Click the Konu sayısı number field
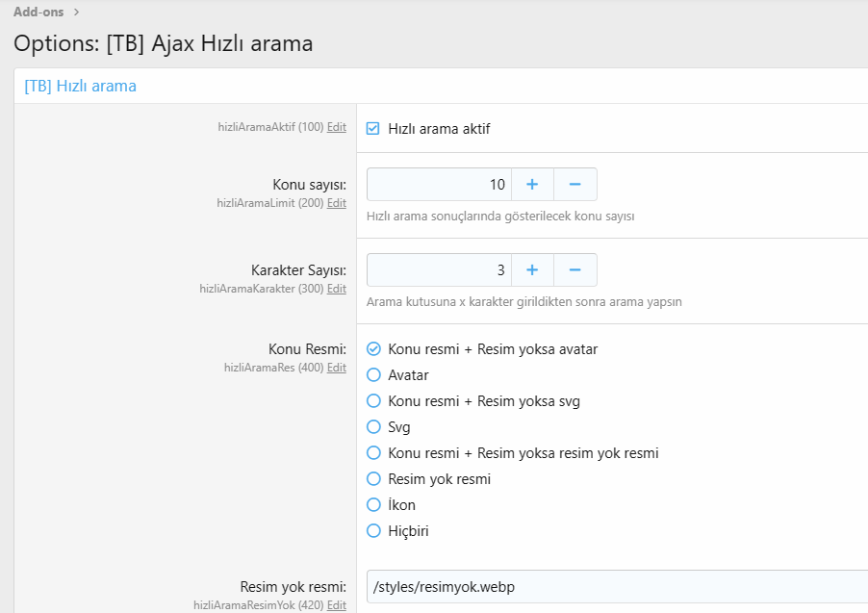This screenshot has height=613, width=868. [x=439, y=184]
